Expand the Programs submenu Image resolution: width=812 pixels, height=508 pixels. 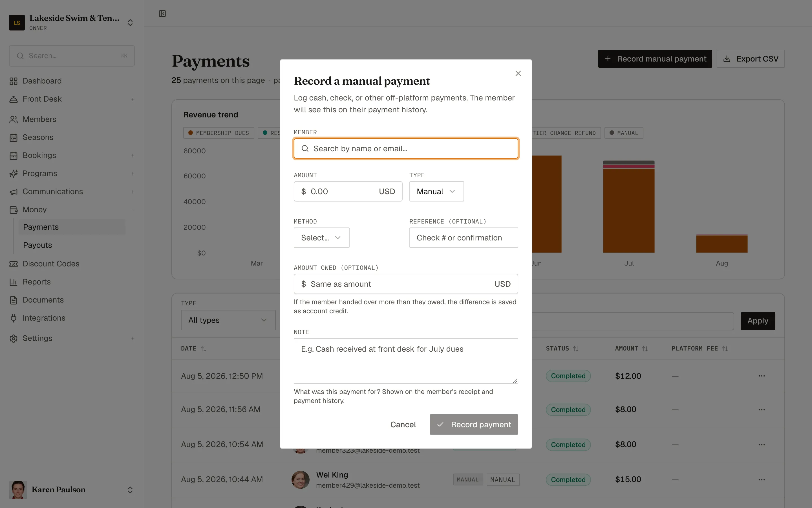(133, 174)
